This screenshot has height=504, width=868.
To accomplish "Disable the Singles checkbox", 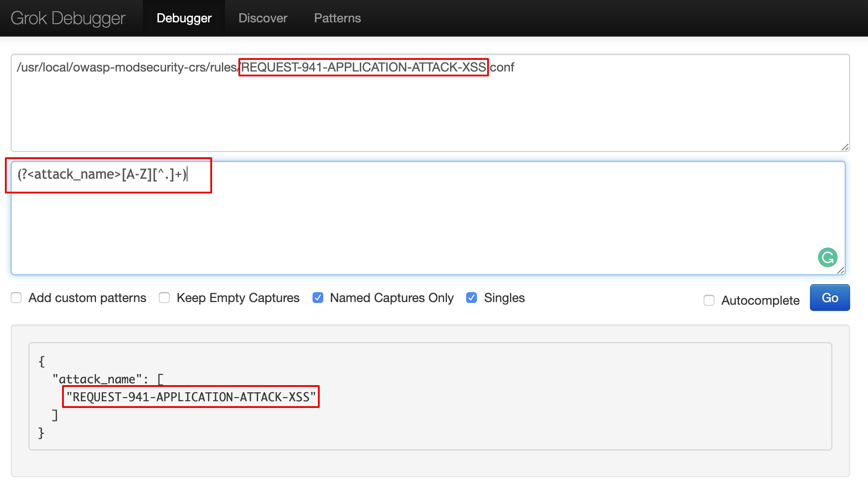I will click(472, 298).
